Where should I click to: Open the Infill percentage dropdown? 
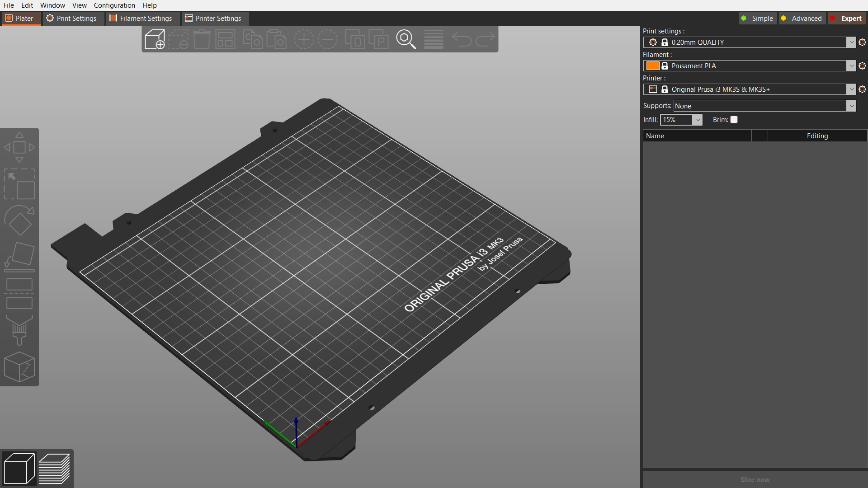point(698,120)
